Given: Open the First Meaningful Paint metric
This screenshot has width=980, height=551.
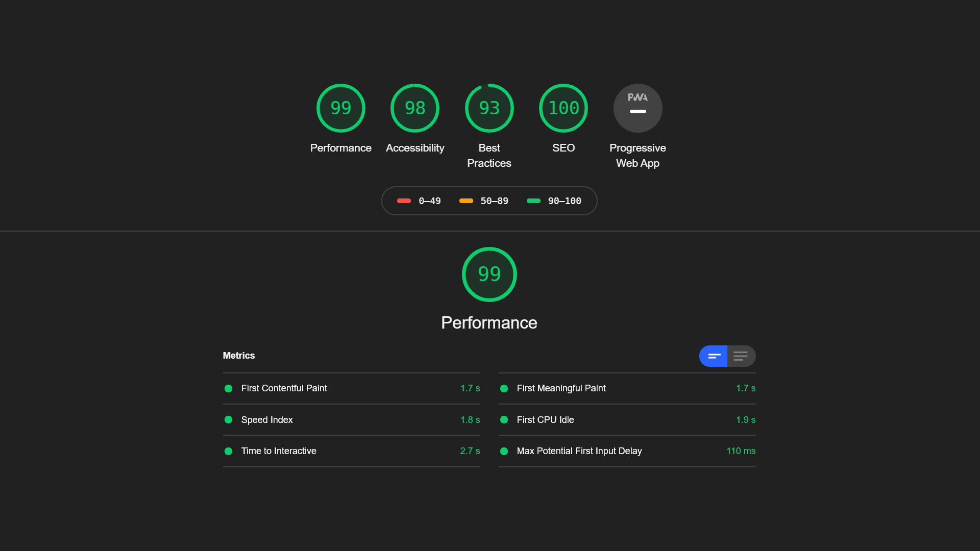Looking at the screenshot, I should click(x=561, y=388).
